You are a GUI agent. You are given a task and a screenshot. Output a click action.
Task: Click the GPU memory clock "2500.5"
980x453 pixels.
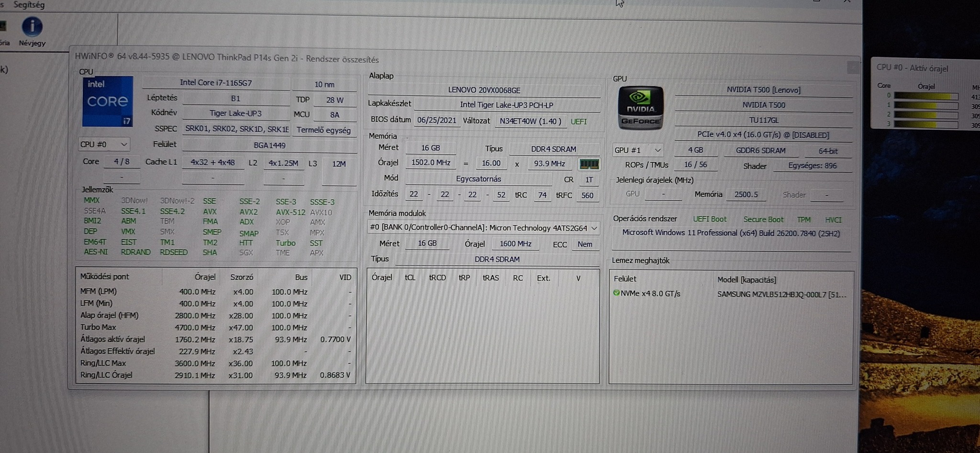[746, 194]
